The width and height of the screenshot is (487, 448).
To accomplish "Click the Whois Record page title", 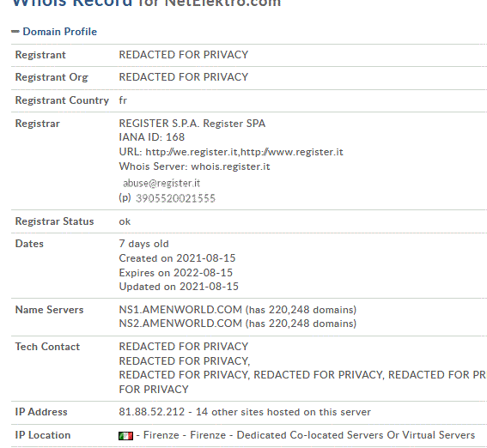I will click(146, 3).
